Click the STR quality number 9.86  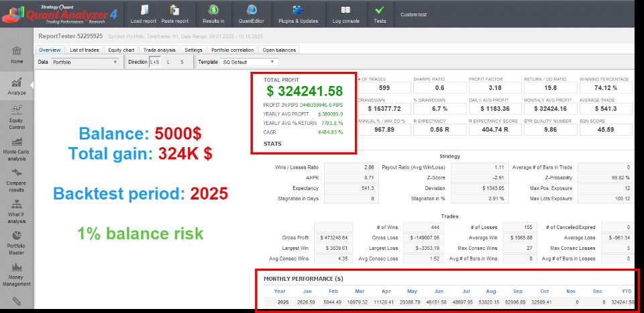pos(551,130)
